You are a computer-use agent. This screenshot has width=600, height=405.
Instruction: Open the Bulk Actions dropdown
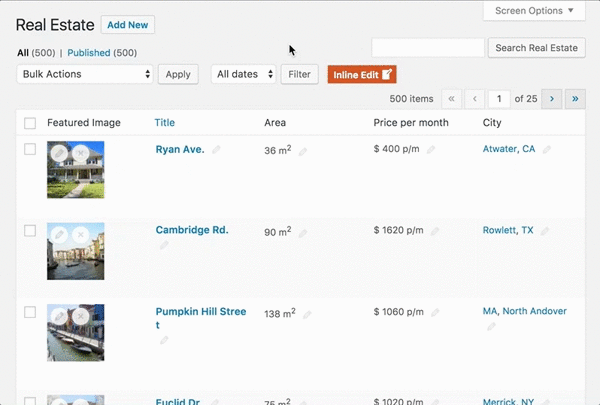click(x=85, y=74)
